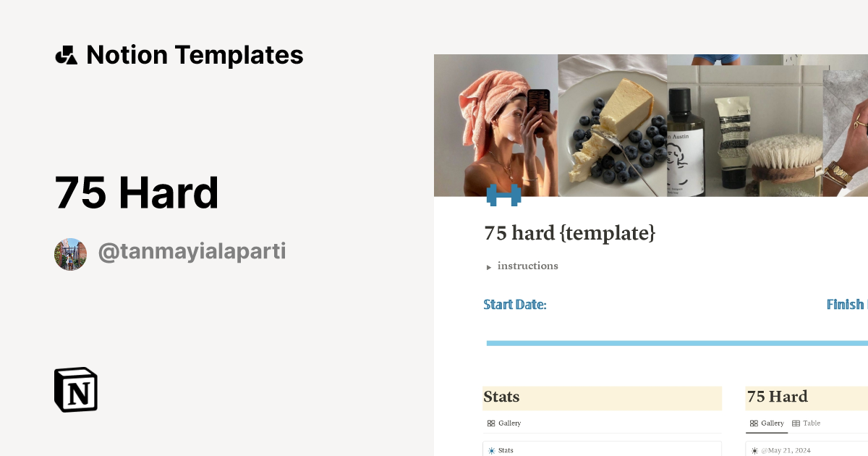This screenshot has width=868, height=456.
Task: Open the May 21, 2024 gallery card
Action: pyautogui.click(x=803, y=450)
